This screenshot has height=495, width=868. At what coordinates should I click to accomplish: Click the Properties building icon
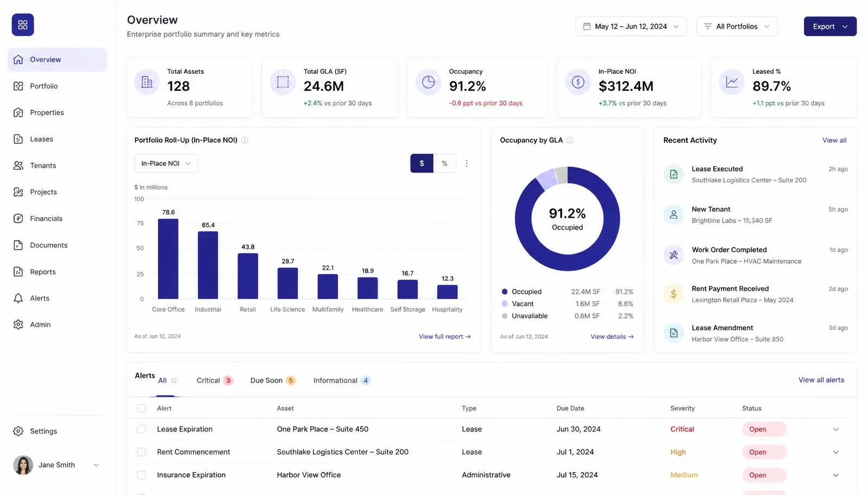(x=18, y=113)
